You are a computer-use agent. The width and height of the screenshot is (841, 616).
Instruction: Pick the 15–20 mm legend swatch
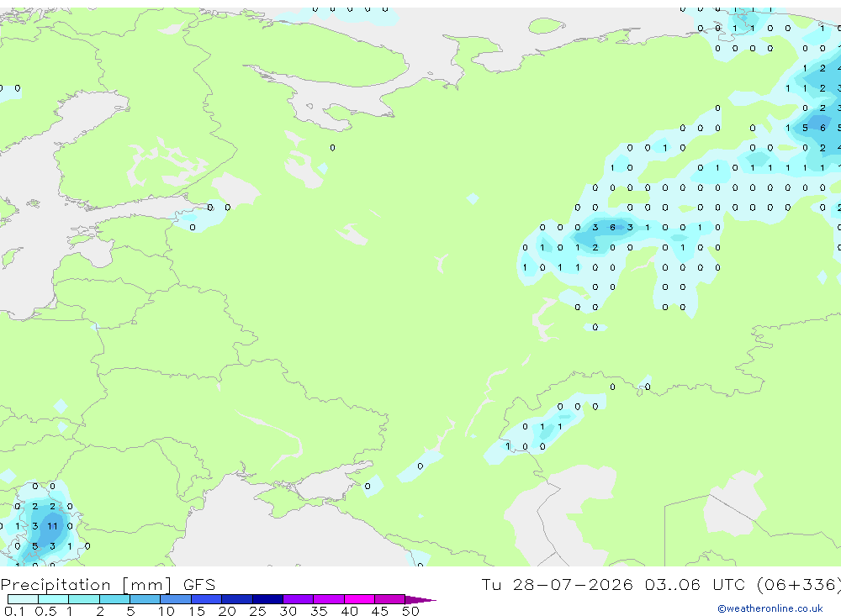(206, 599)
